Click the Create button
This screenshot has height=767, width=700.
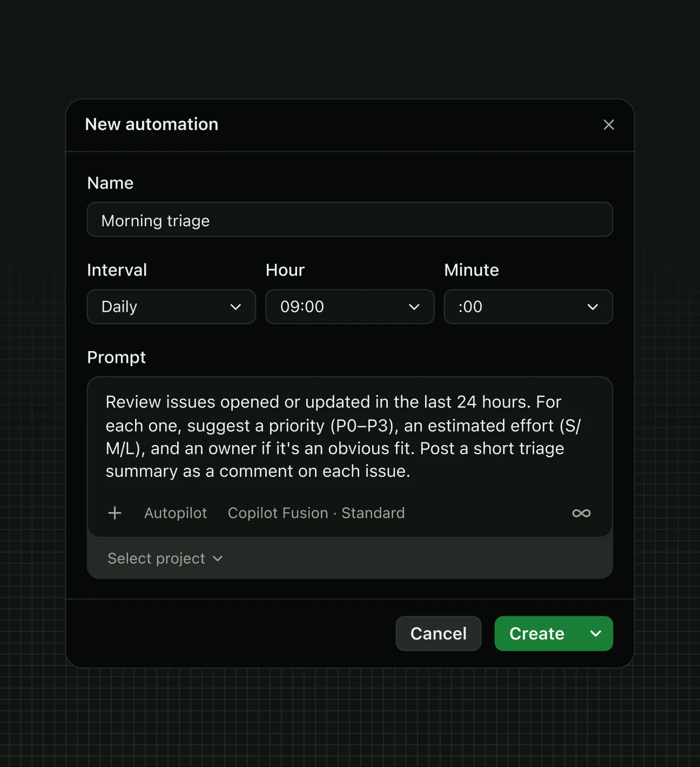537,634
